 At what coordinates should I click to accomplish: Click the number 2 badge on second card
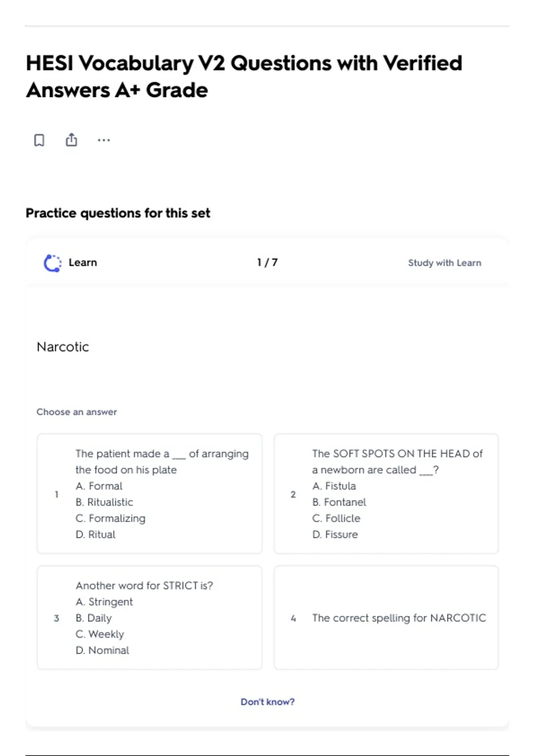(x=293, y=494)
